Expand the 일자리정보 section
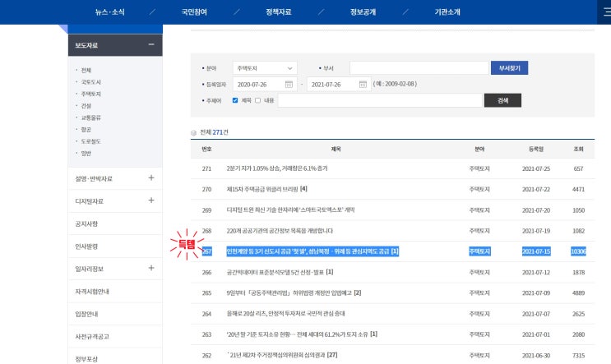Screen dimensions: 611x364 [x=151, y=268]
